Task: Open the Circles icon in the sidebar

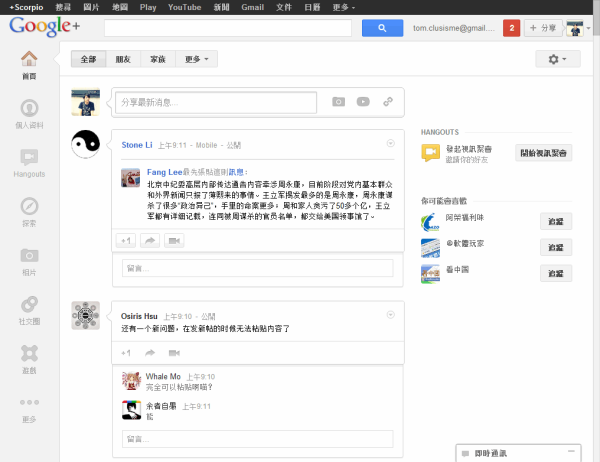Action: (x=29, y=304)
